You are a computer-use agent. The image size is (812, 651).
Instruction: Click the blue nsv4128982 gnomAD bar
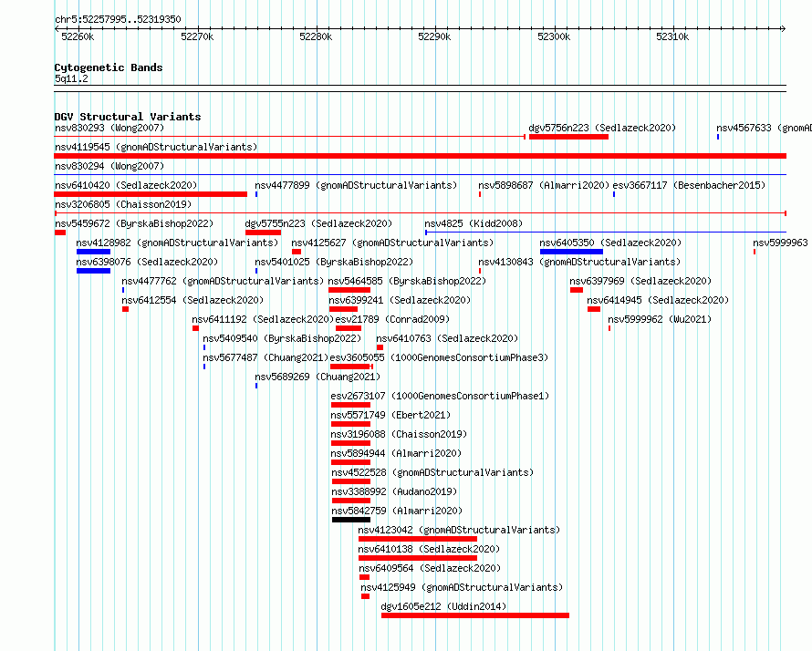[93, 252]
